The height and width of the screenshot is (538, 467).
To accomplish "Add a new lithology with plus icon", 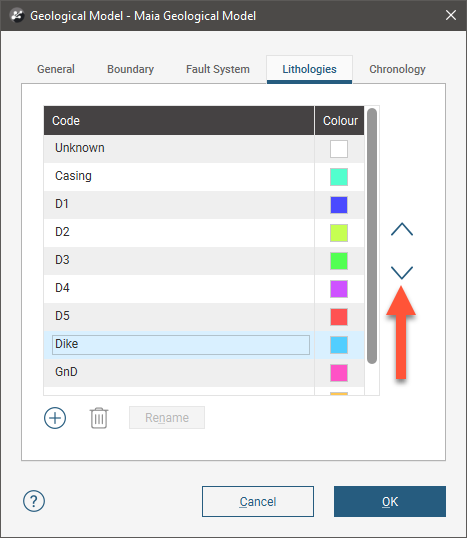I will click(55, 418).
